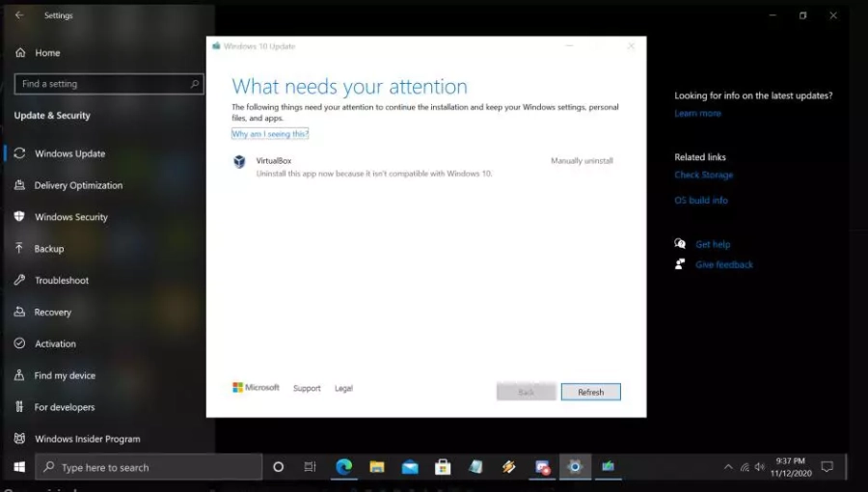868x492 pixels.
Task: Show hidden system tray icons
Action: click(x=728, y=467)
